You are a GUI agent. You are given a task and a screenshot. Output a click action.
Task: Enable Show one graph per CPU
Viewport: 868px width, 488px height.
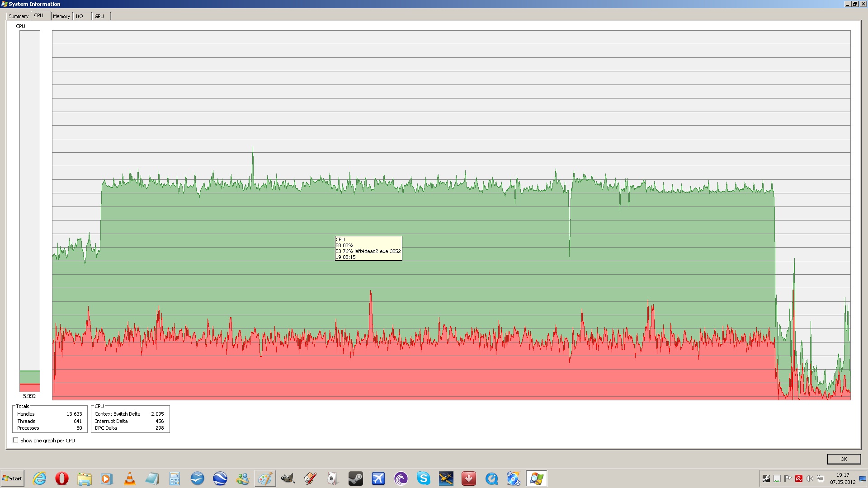point(16,441)
